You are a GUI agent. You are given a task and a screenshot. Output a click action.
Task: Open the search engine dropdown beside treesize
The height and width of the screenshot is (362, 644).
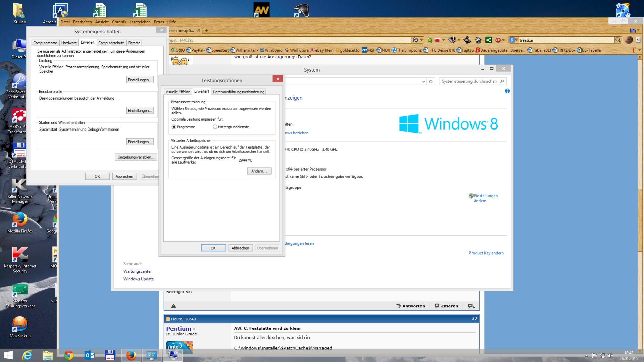coord(516,40)
